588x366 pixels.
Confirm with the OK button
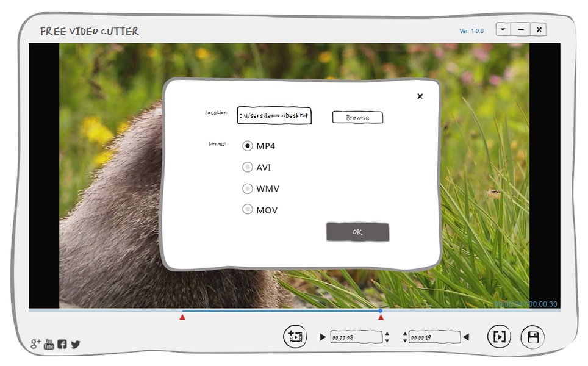(x=357, y=232)
